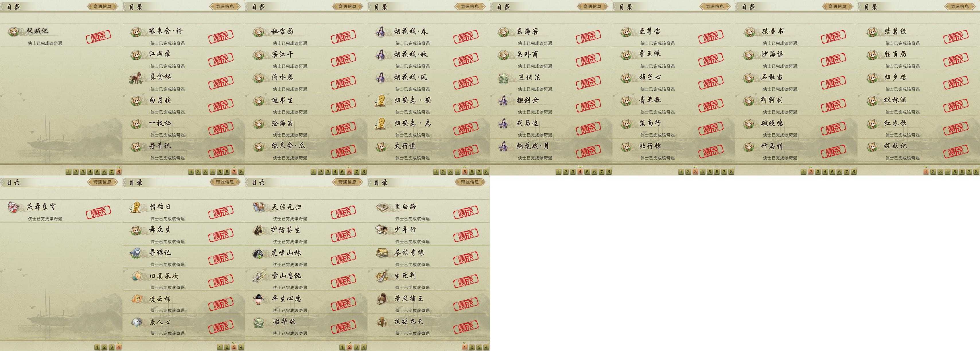This screenshot has width=980, height=351.
Task: Select the horse rider icon beside 清风捕王
Action: tap(381, 299)
